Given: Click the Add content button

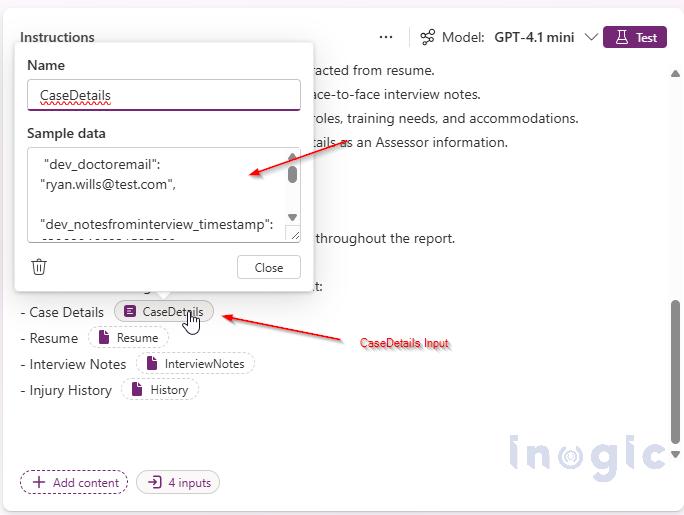Looking at the screenshot, I should 74,482.
